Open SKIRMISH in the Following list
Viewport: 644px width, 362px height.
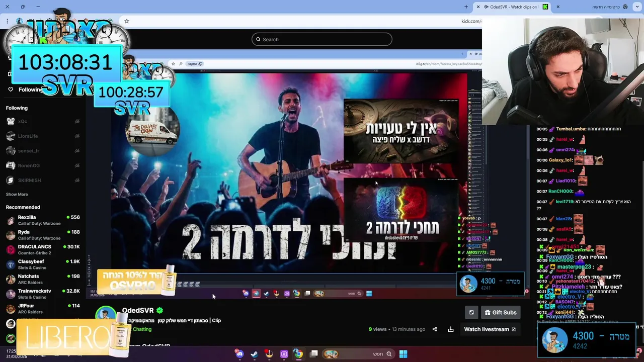point(43,180)
